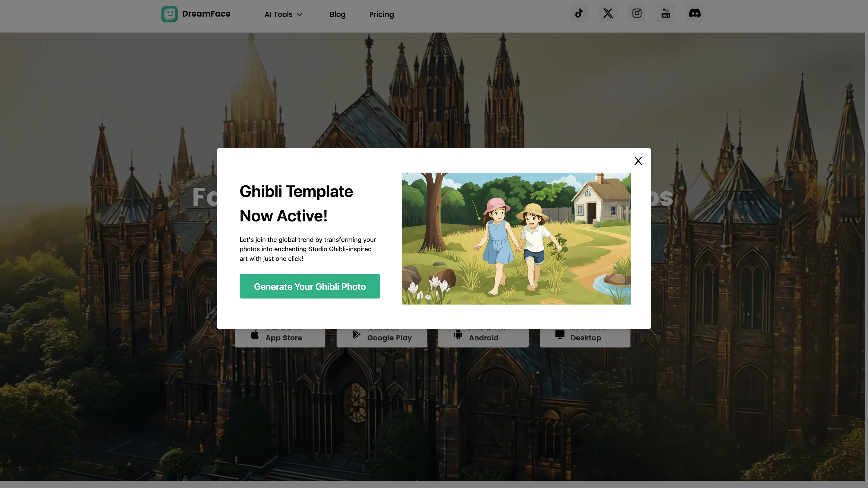Screen dimensions: 868x488
Task: Visit the Instagram profile icon
Action: 637,14
